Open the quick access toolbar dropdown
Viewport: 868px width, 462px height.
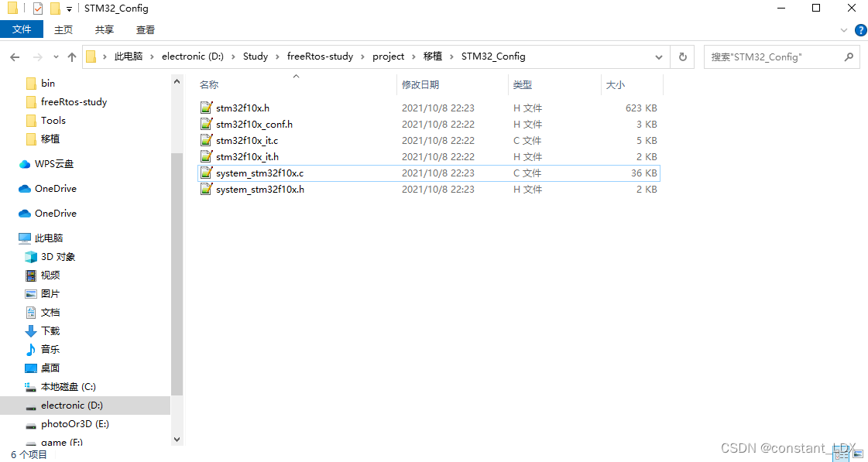point(69,9)
